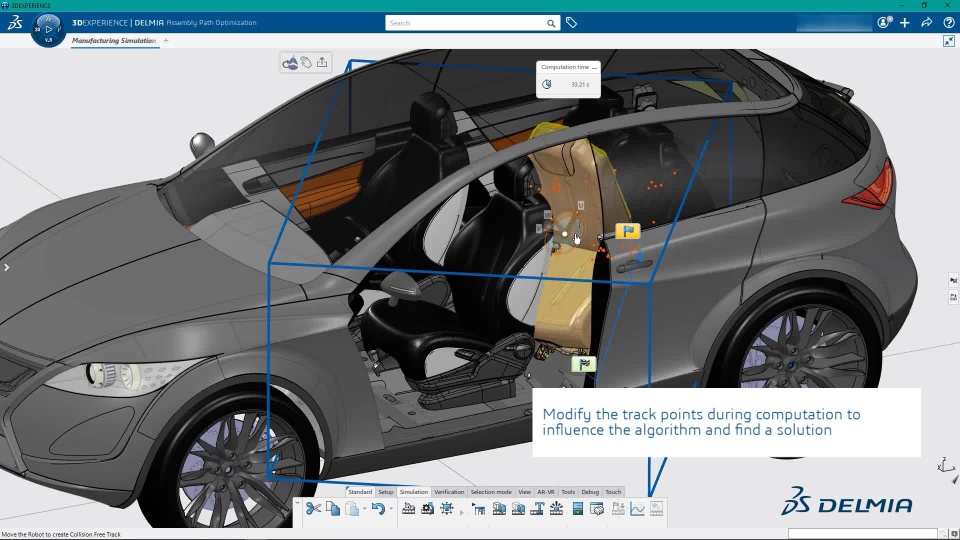This screenshot has height=540, width=960.
Task: Switch to the View tab
Action: tap(525, 492)
